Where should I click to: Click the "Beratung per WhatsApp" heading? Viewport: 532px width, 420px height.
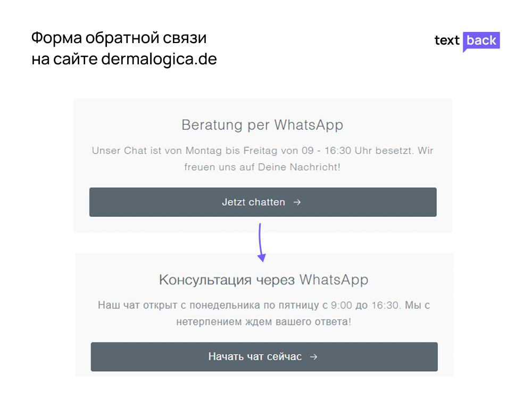(x=262, y=125)
